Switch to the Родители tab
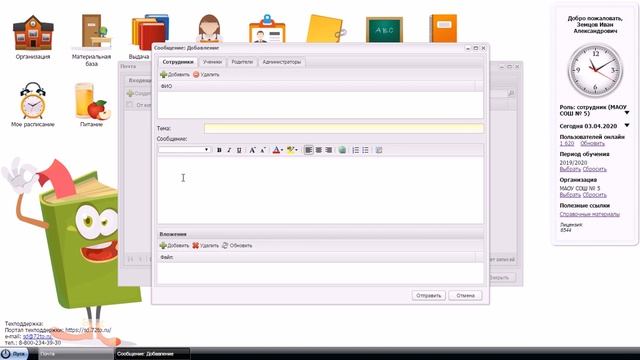 tap(242, 62)
